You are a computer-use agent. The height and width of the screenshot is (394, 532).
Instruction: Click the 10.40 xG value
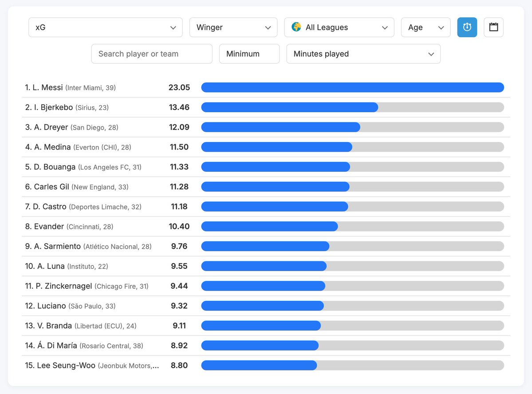pos(179,226)
